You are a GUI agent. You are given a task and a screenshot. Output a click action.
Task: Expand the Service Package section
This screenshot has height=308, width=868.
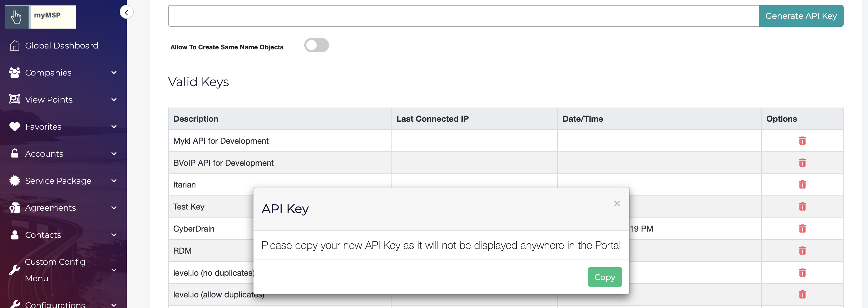(114, 181)
